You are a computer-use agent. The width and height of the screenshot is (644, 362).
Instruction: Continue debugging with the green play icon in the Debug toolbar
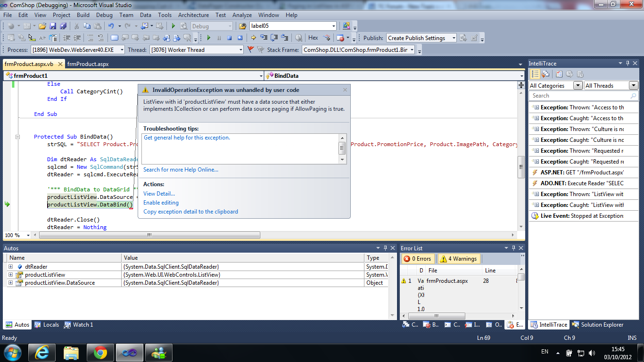pos(209,38)
